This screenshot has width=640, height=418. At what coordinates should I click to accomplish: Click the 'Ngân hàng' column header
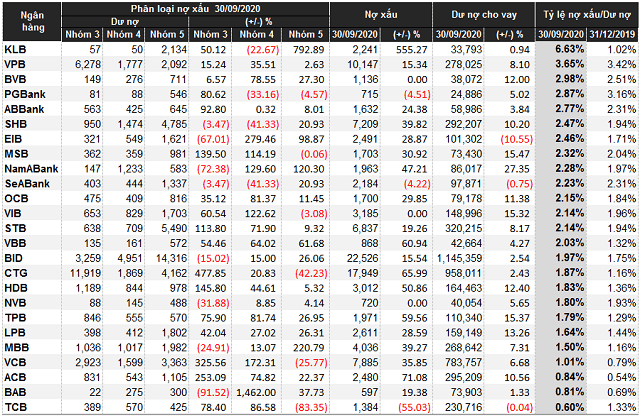(x=32, y=21)
